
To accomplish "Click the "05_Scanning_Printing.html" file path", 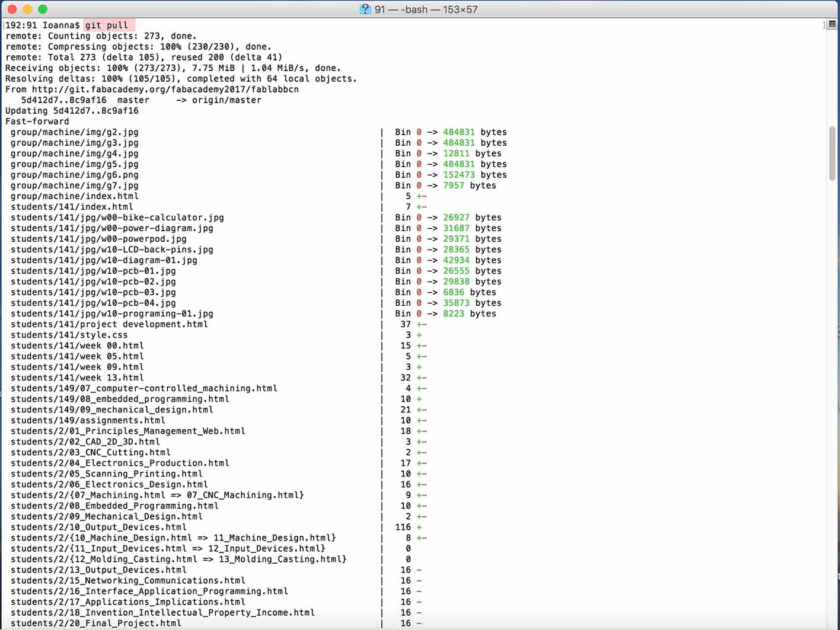I will (x=107, y=473).
